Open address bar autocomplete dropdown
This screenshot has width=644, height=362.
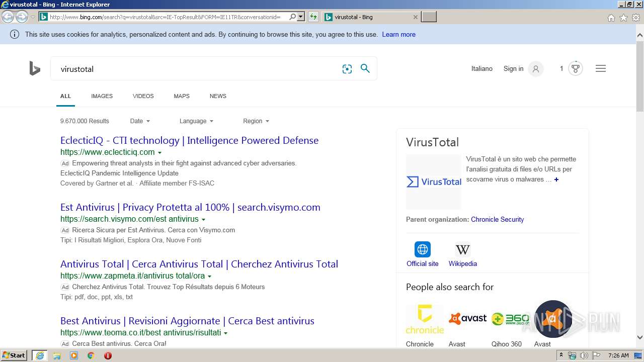point(301,17)
